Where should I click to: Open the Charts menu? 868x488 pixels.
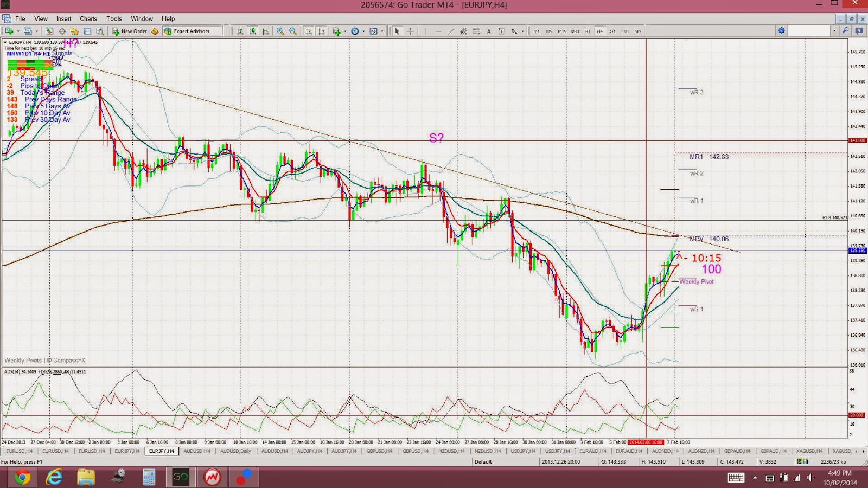[x=88, y=18]
